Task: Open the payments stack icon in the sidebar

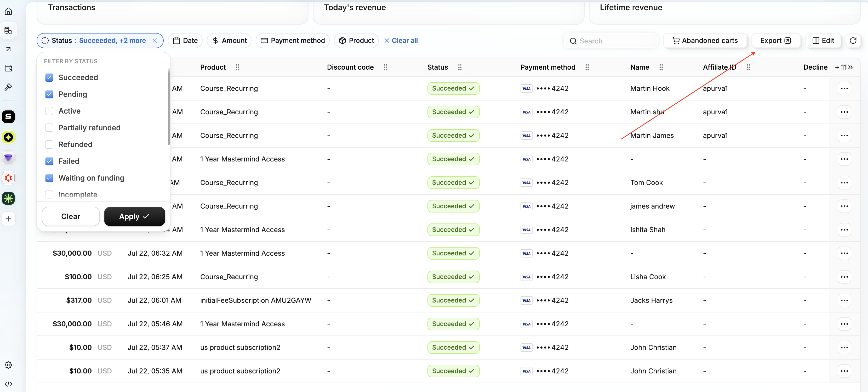Action: click(x=8, y=30)
